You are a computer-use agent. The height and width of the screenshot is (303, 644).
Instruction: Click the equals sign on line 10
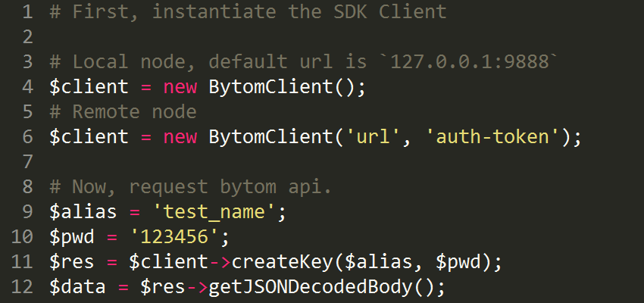point(112,238)
